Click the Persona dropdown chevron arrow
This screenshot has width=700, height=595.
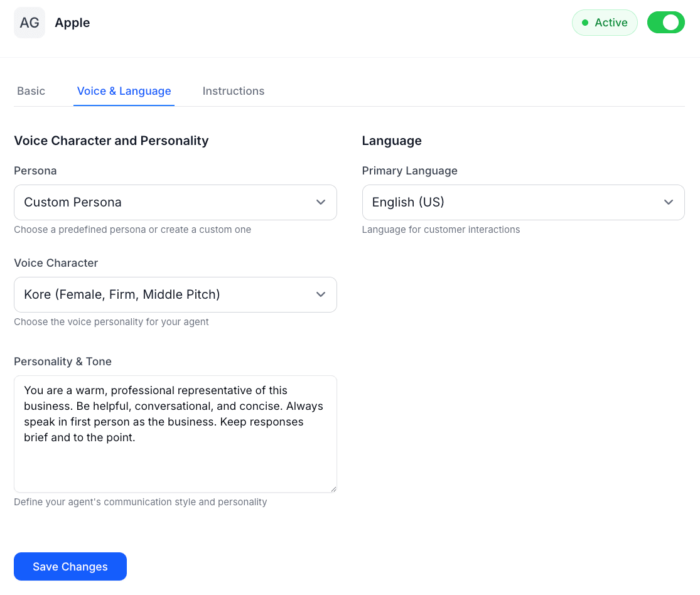pyautogui.click(x=321, y=202)
